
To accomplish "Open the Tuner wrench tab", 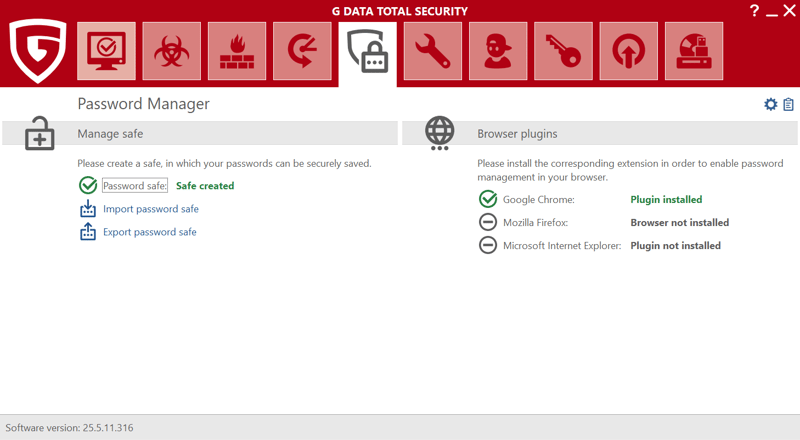I will point(433,51).
